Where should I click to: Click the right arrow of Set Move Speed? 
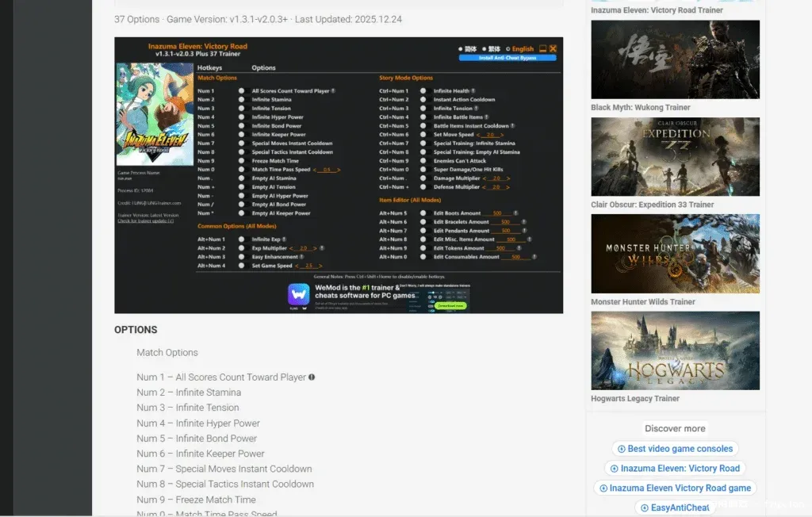502,135
